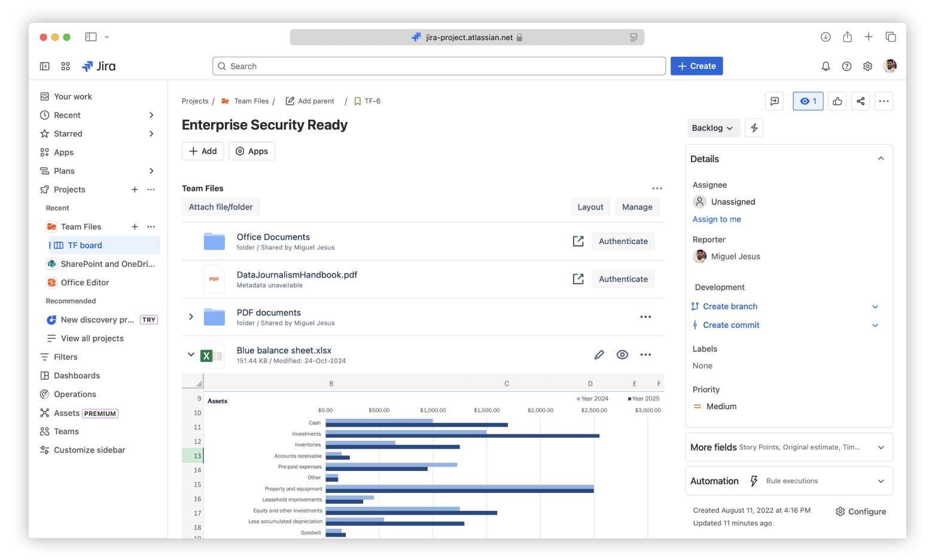Edit Blue balance sheet.xlsx with pencil icon

tap(599, 355)
